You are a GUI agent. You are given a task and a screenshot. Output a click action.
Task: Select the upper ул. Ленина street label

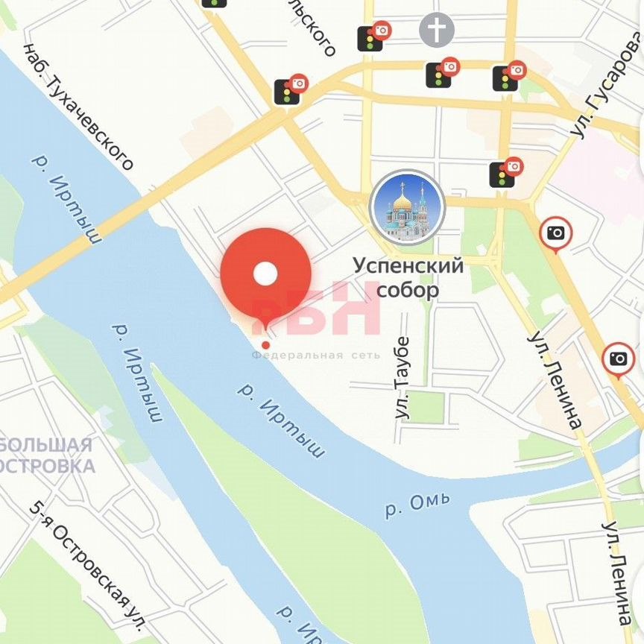pyautogui.click(x=555, y=380)
